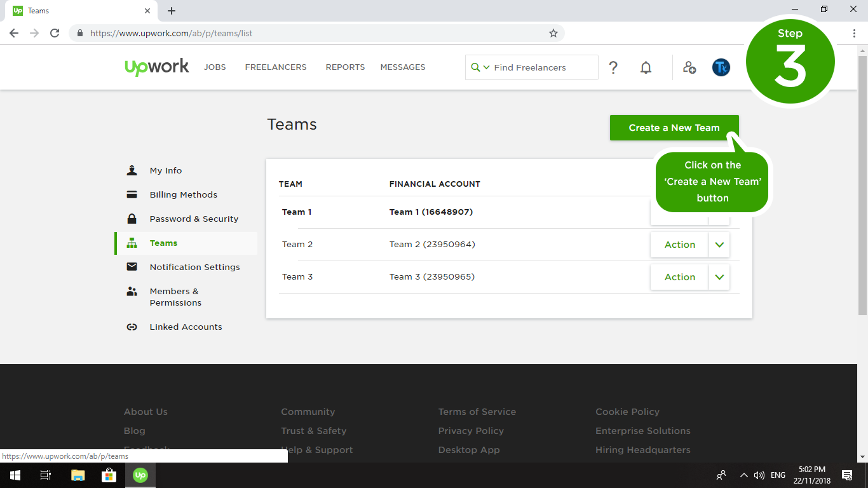Go to Billing Methods settings
Viewport: 868px width, 488px height.
(x=183, y=195)
